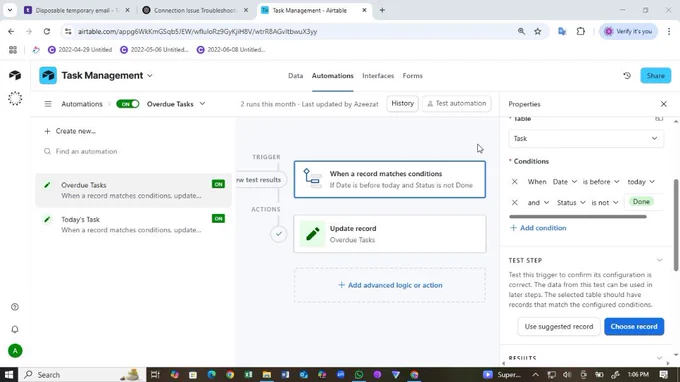
Task: Change the 'is not' operator dropdown
Action: [605, 202]
